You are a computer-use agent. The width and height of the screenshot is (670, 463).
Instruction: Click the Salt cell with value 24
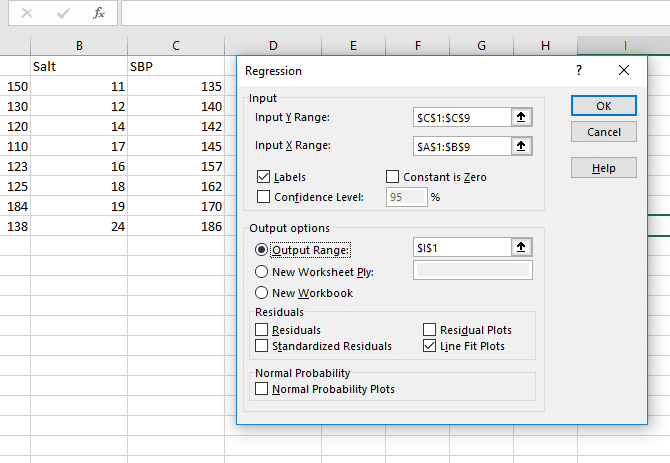pos(79,226)
